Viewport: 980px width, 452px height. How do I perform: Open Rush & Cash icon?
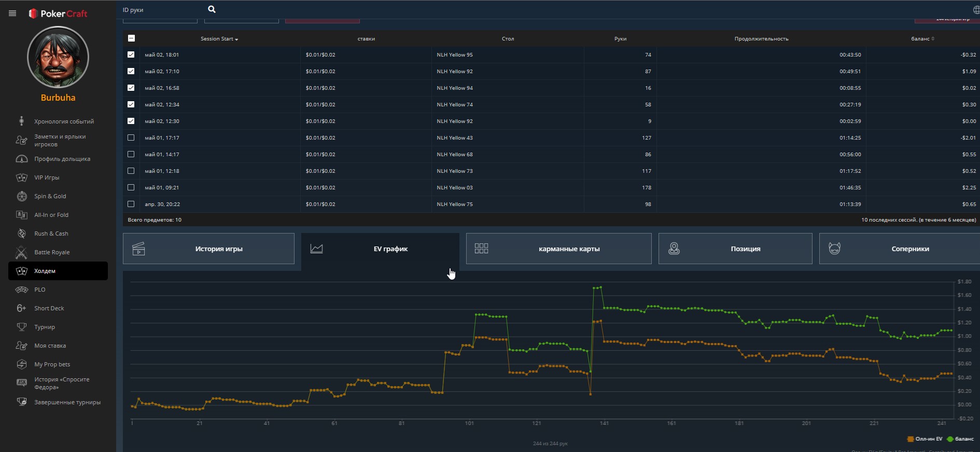tap(21, 234)
